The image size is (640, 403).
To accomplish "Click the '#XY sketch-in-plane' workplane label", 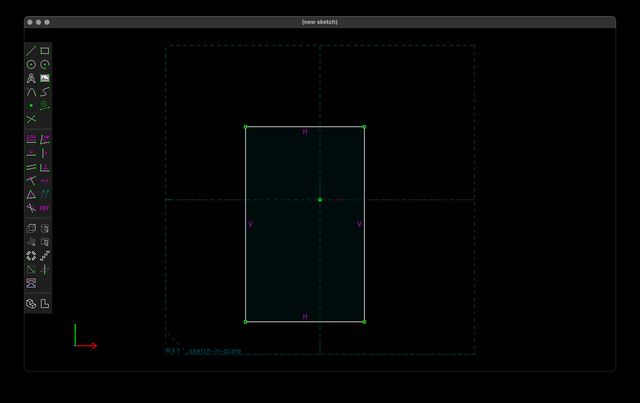I will click(x=203, y=351).
